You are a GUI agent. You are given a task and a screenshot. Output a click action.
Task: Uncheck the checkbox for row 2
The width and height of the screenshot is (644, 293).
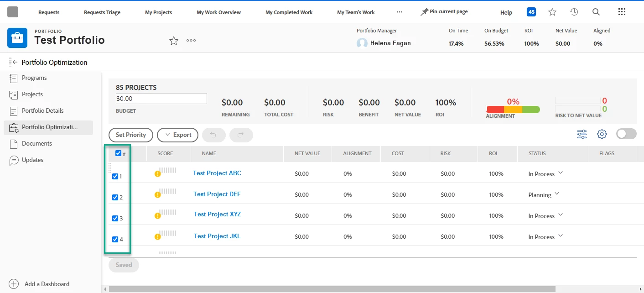115,198
